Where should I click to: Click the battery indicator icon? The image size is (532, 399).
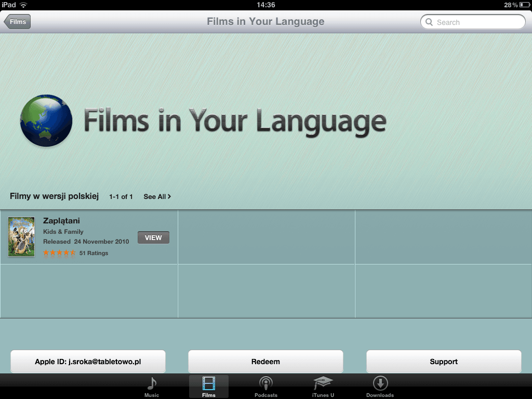(x=524, y=5)
